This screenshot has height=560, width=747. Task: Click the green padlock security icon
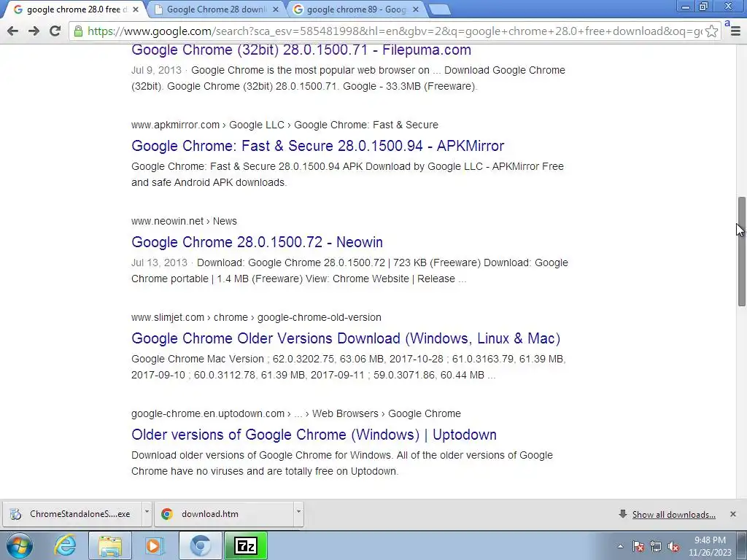pos(77,31)
